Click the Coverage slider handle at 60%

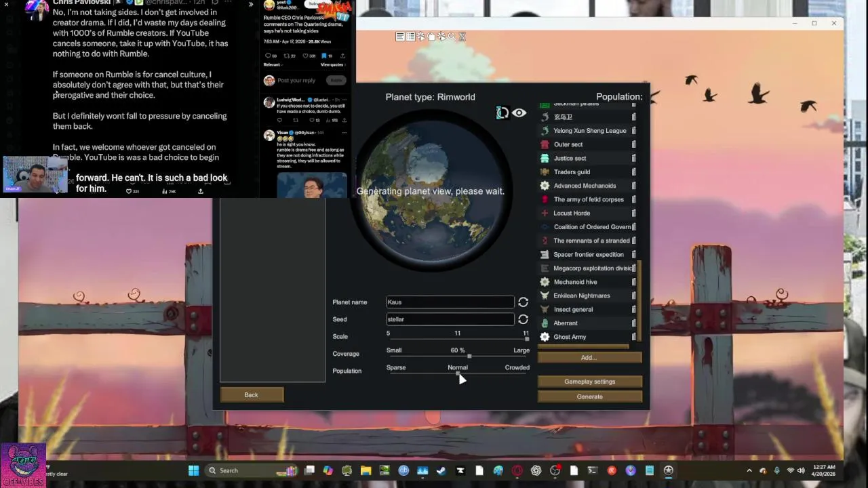click(469, 356)
